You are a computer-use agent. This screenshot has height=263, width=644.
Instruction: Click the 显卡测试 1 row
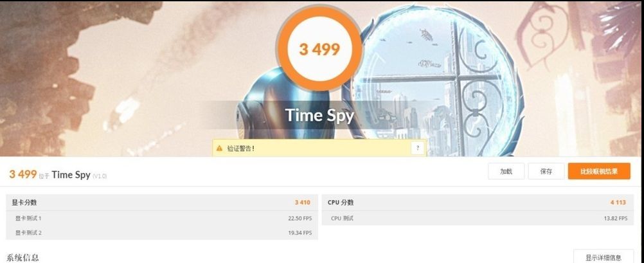(161, 218)
